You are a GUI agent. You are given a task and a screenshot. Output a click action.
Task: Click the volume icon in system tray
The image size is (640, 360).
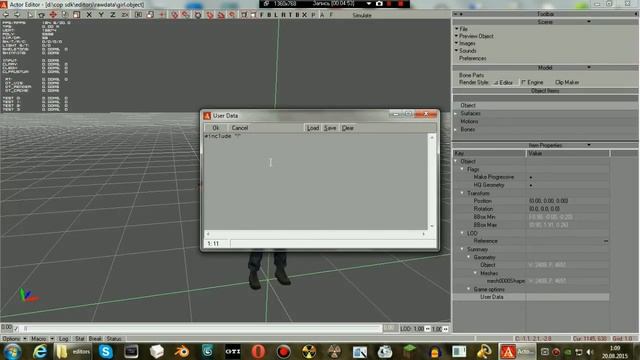589,352
